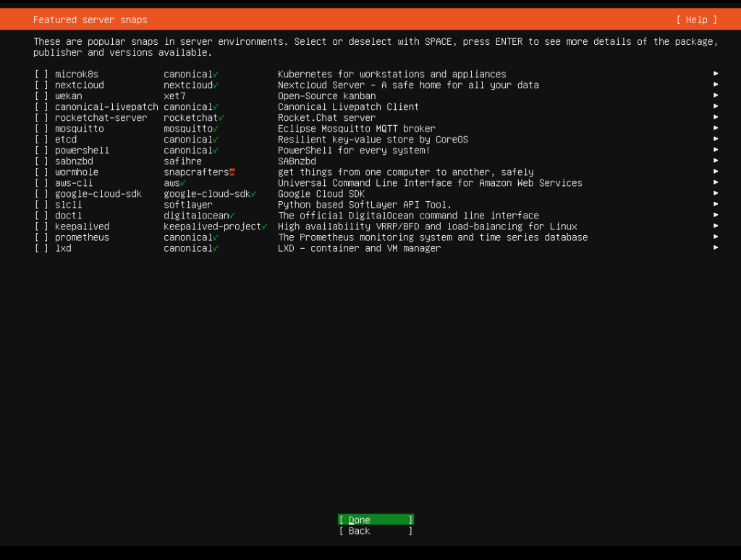Click the verified tick beside rocketchat publisher
The image size is (741, 560).
click(221, 118)
